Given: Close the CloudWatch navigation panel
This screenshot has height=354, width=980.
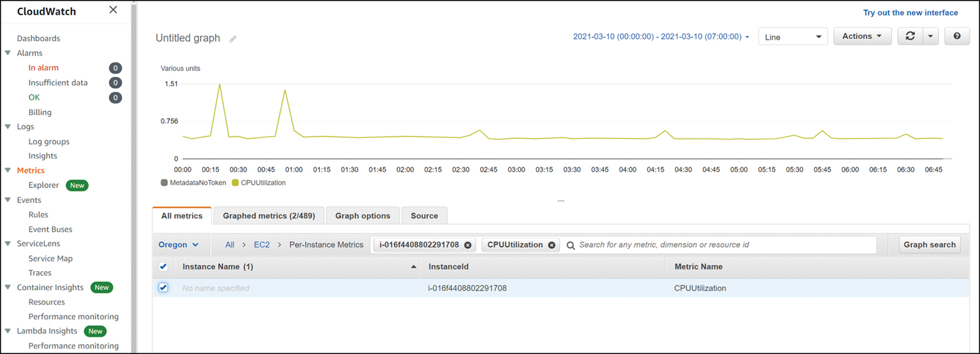Looking at the screenshot, I should point(113,10).
